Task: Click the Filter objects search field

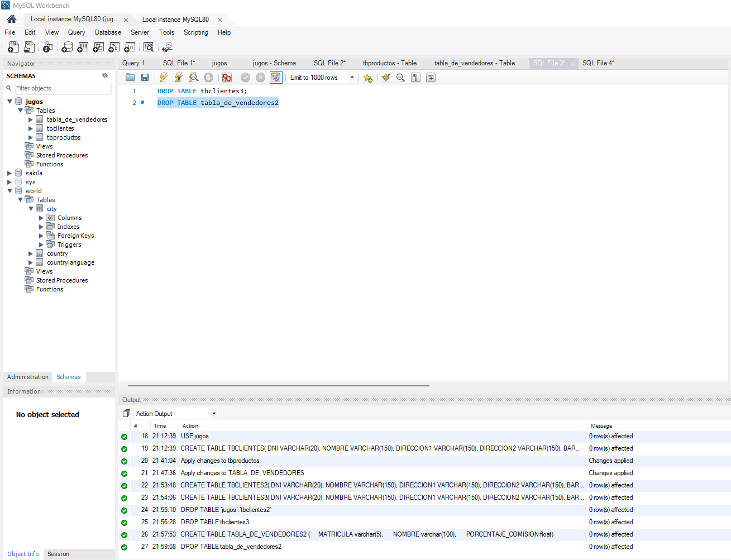Action: coord(63,88)
